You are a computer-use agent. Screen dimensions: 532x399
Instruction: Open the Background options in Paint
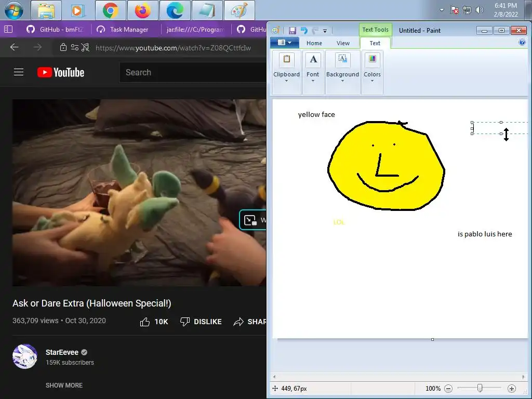[x=342, y=72]
